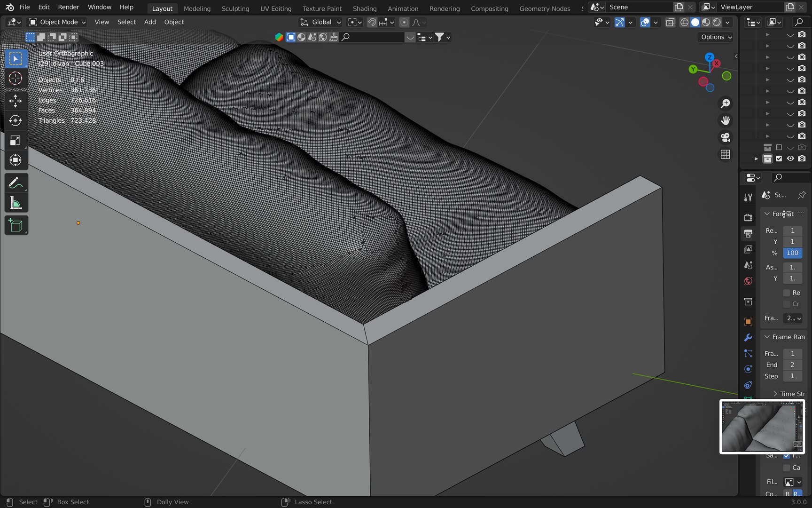Open the World properties tab
The image size is (812, 508).
(749, 281)
